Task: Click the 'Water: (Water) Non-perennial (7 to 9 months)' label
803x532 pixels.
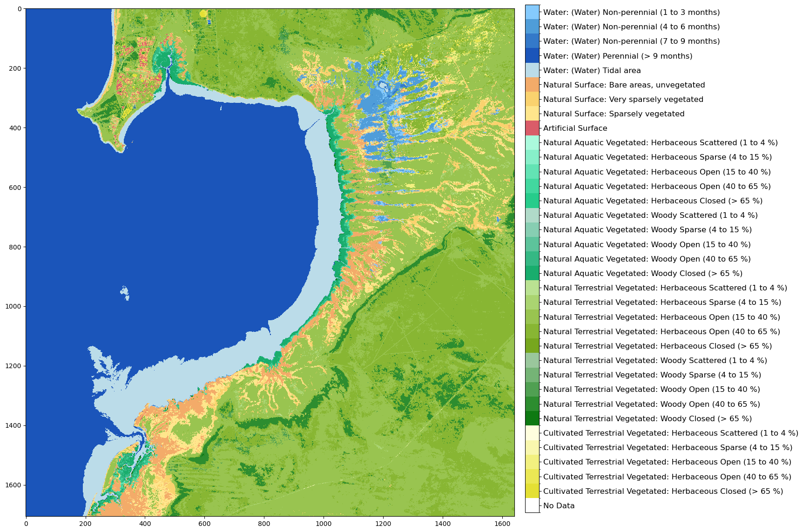Action: coord(631,41)
